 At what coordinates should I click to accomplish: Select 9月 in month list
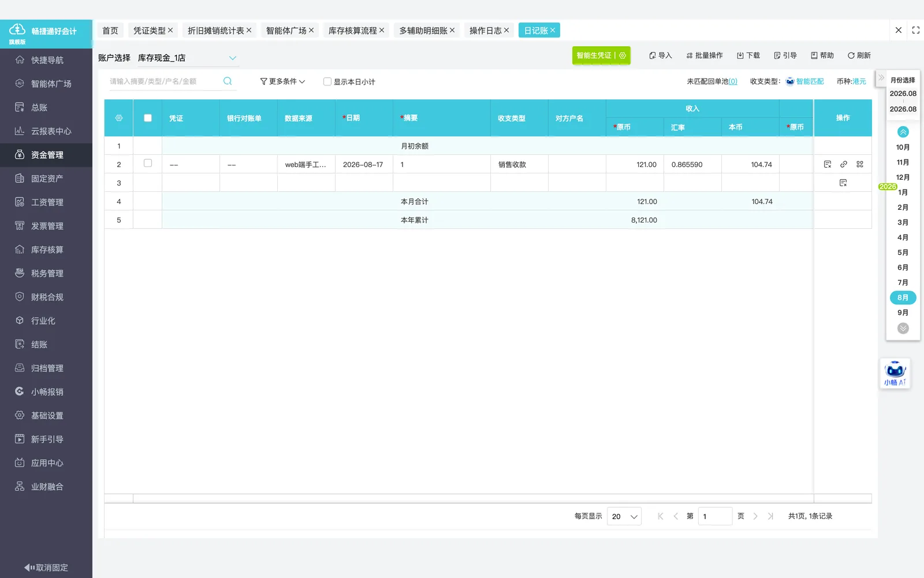pyautogui.click(x=903, y=313)
